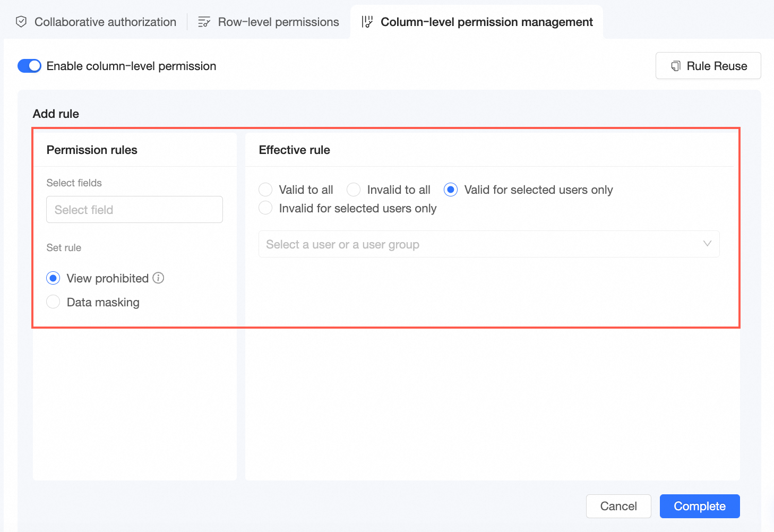
Task: Select the Data masking radio option
Action: click(x=53, y=302)
